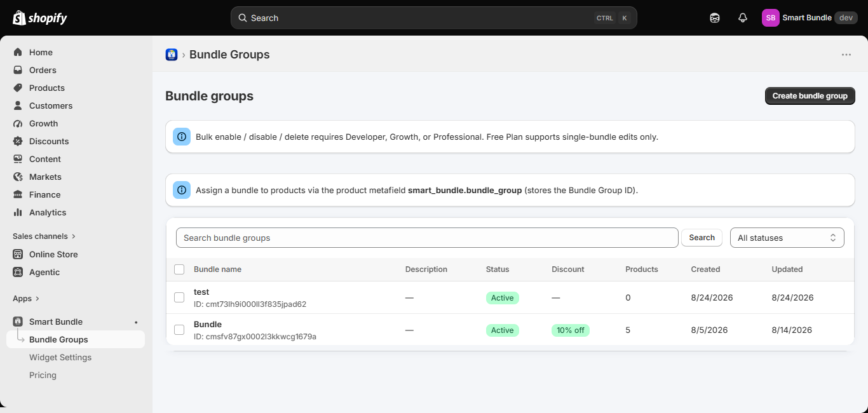Check the box for the Bundle row
This screenshot has height=413, width=868.
click(x=179, y=330)
